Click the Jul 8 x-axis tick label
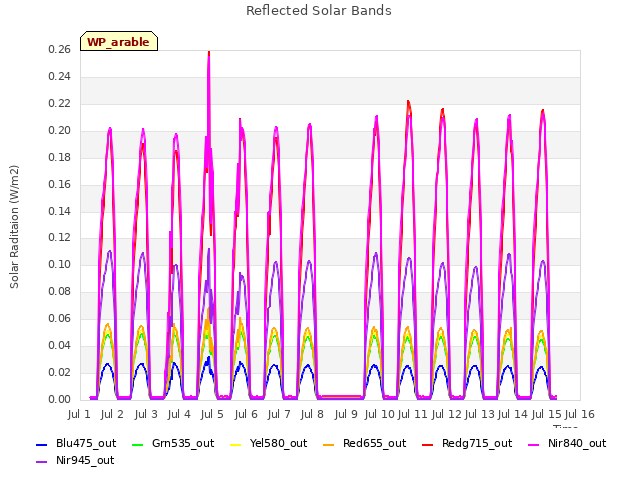Viewport: 640px width, 480px height. point(312,414)
